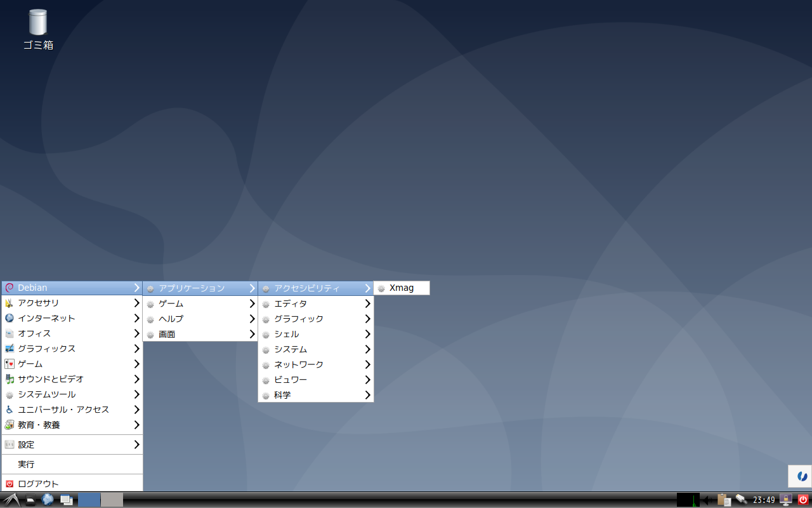Click the gear icon beside グラフィック
This screenshot has height=508, width=812.
[x=266, y=319]
